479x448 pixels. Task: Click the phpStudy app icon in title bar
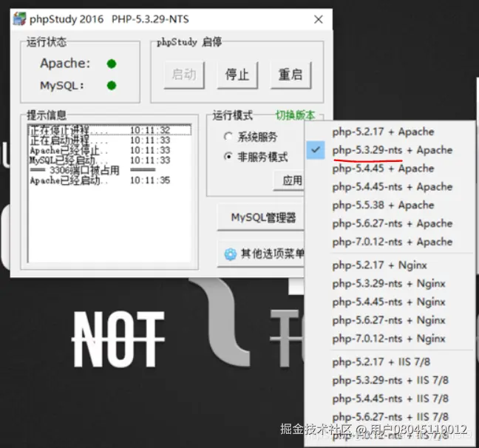[x=19, y=19]
